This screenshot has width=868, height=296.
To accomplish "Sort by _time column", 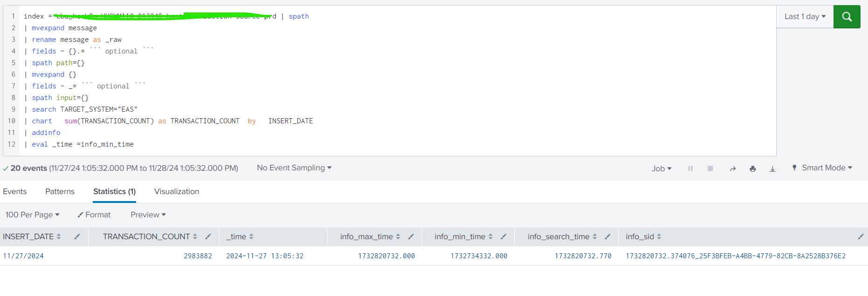I will point(240,236).
